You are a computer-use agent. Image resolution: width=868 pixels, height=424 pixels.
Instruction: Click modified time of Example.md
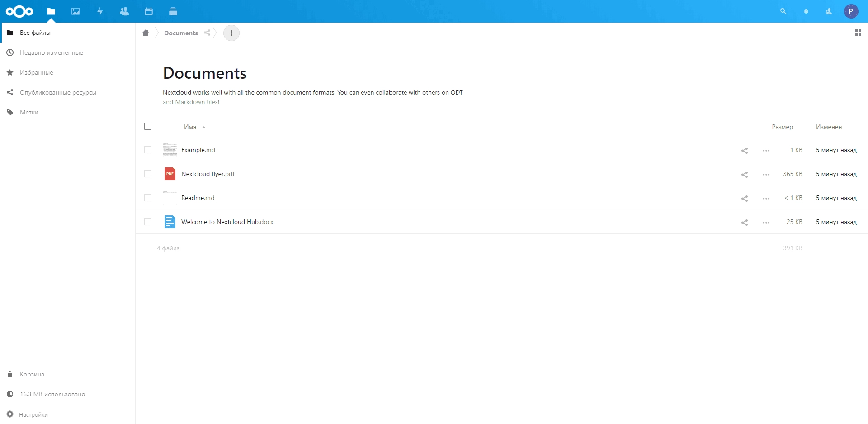tap(836, 150)
